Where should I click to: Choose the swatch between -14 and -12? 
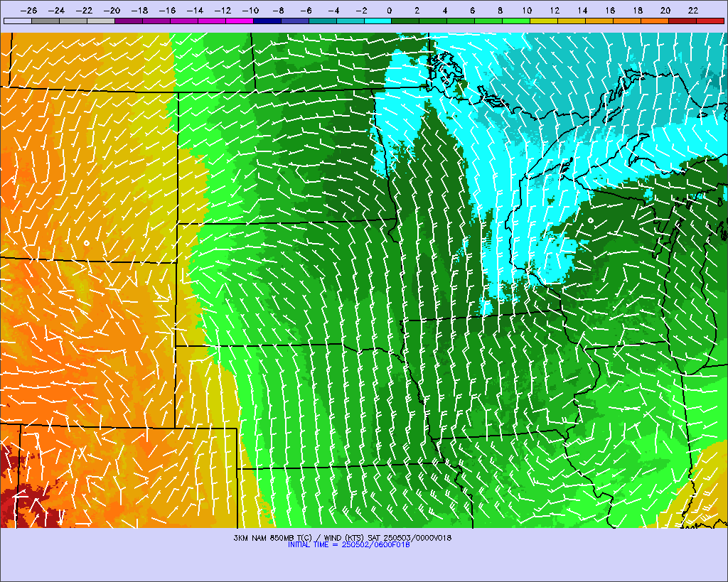click(x=212, y=21)
